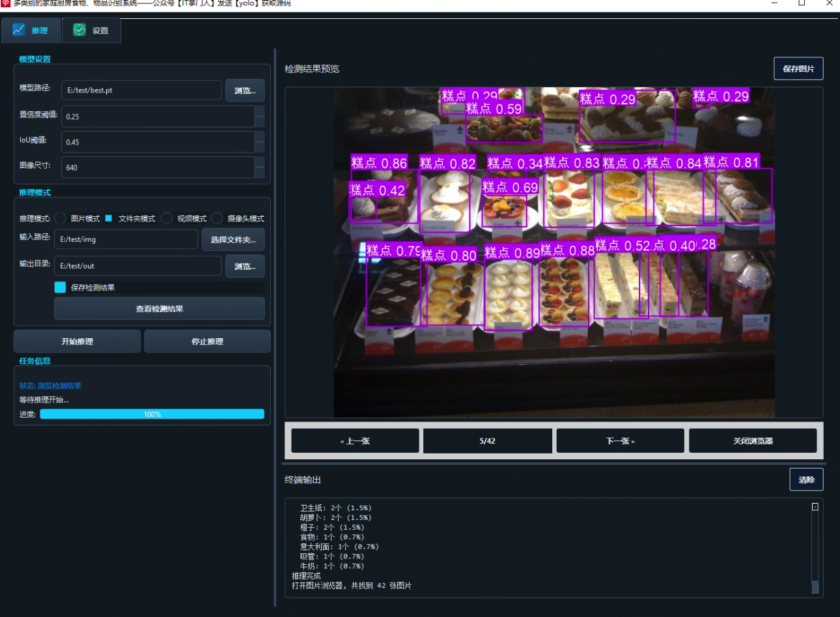Click 保存图片 to save the image
This screenshot has height=617, width=840.
pyautogui.click(x=798, y=68)
